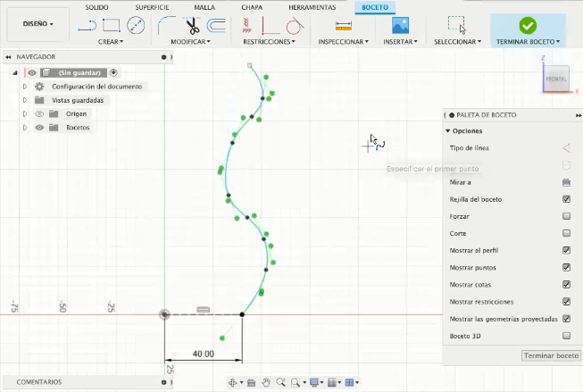Screen dimensions: 583x392
Task: Select the Rectangle tool in Crear
Action: click(x=112, y=25)
